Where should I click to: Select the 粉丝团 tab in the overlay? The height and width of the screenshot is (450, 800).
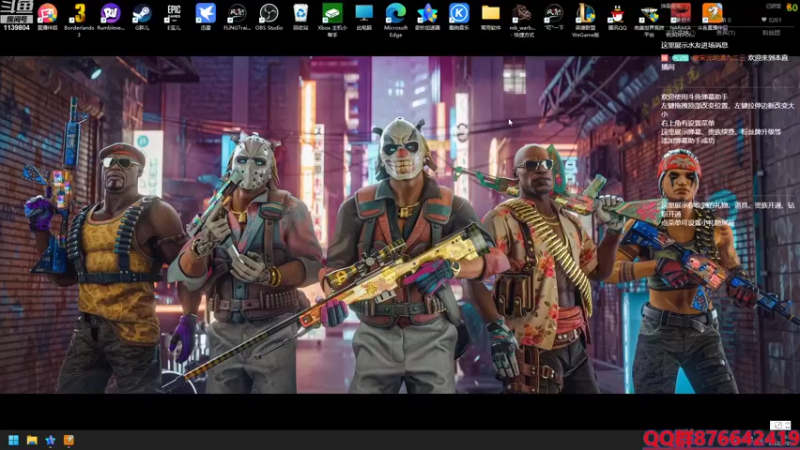771,32
